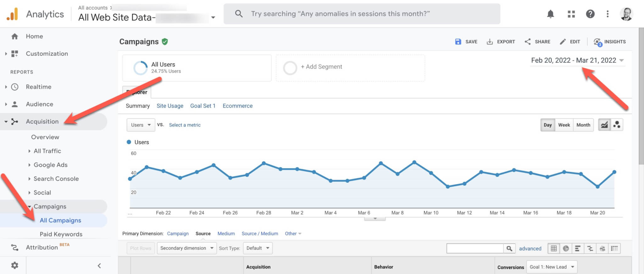
Task: Open Paid Keywords in sidebar
Action: 61,234
